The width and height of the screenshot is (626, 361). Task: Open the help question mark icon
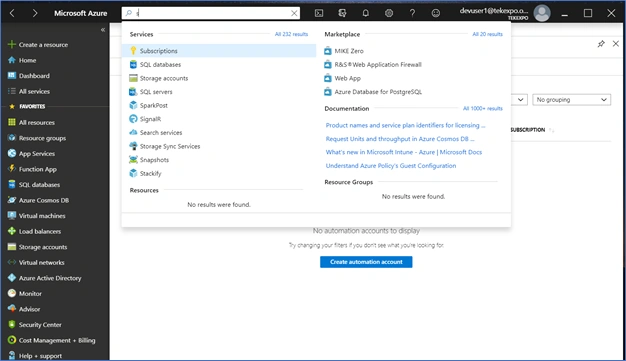412,13
